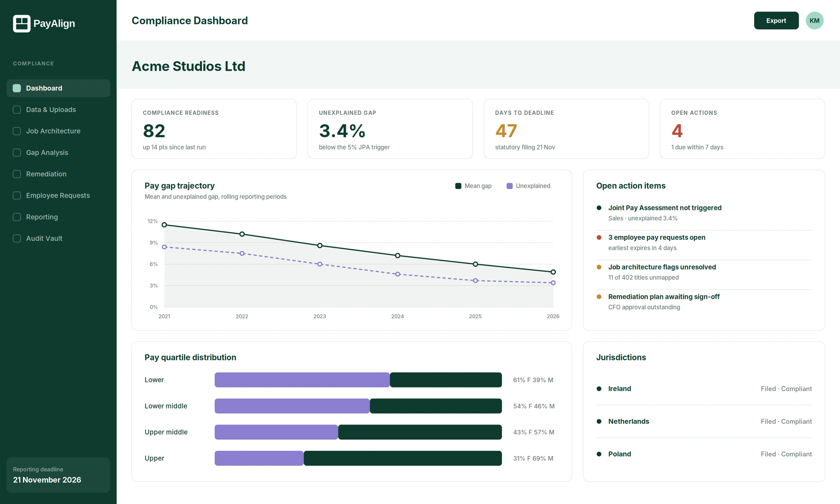Navigate to Employee Requests
The width and height of the screenshot is (840, 504).
click(x=58, y=195)
